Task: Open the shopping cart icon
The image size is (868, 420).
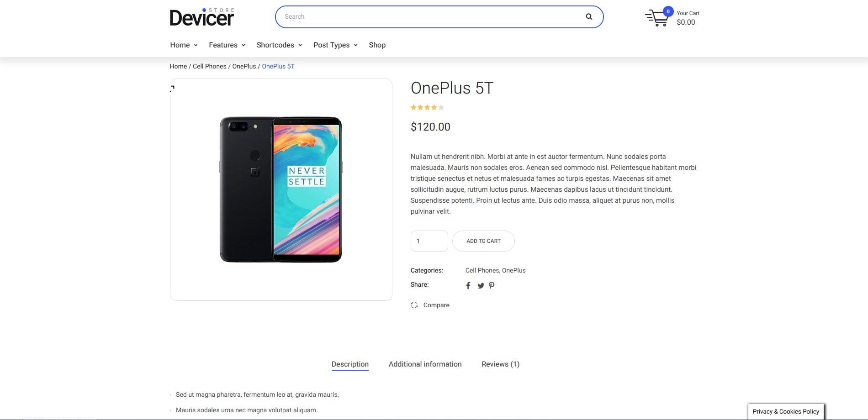Action: [x=656, y=18]
